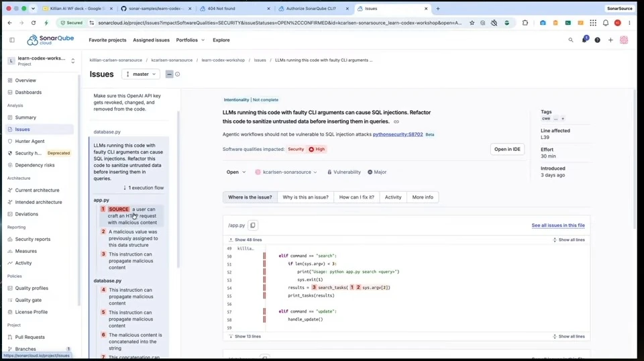Open Favorite projects in the top nav

pyautogui.click(x=107, y=40)
